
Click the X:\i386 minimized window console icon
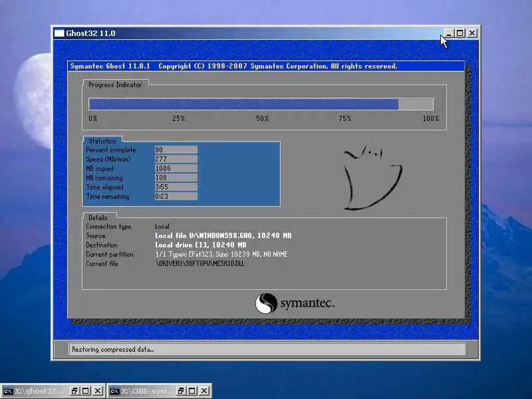tap(114, 391)
